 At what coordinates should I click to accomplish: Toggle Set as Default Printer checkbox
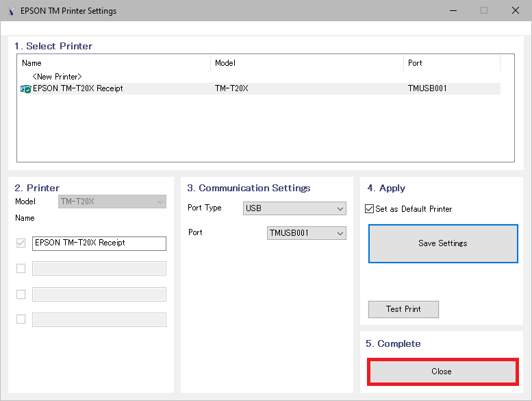(370, 209)
